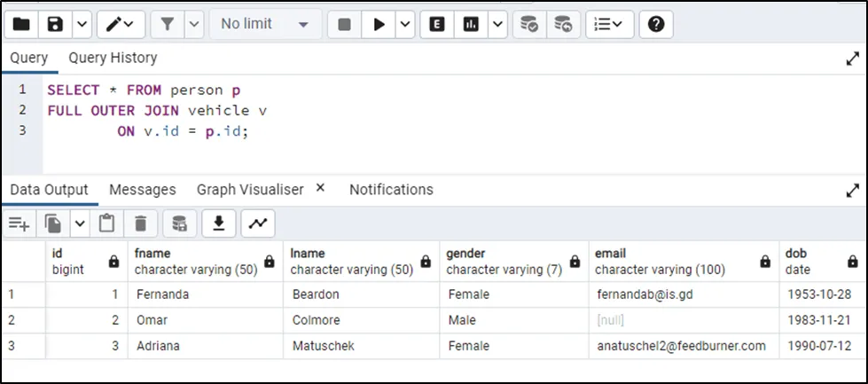This screenshot has width=868, height=384.
Task: Select the fname column header
Action: (x=193, y=261)
